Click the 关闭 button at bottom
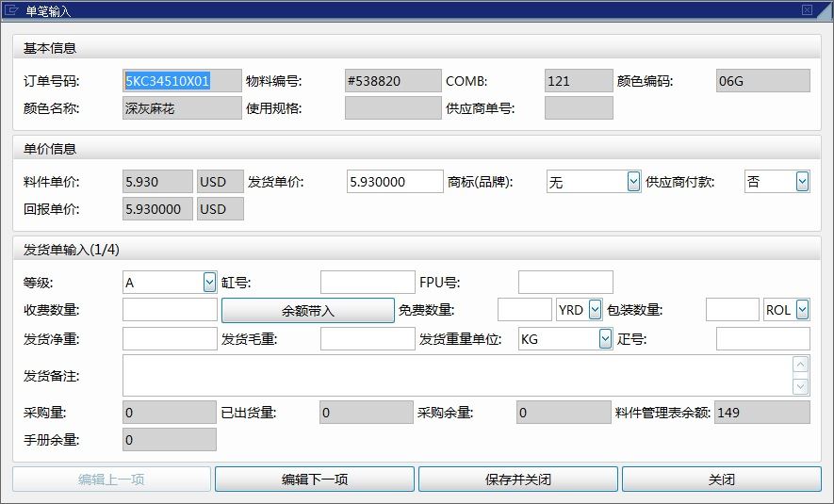Screen dimensions: 834x504 click(x=721, y=480)
